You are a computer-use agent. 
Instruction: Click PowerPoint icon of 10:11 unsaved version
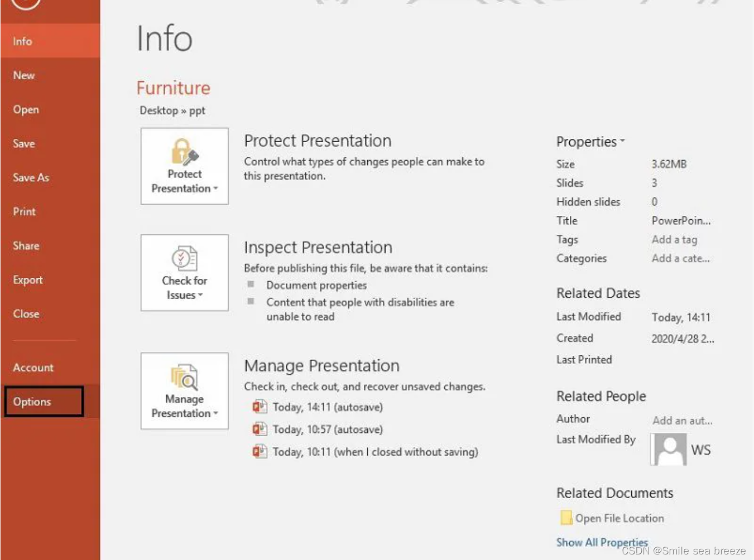pyautogui.click(x=260, y=451)
